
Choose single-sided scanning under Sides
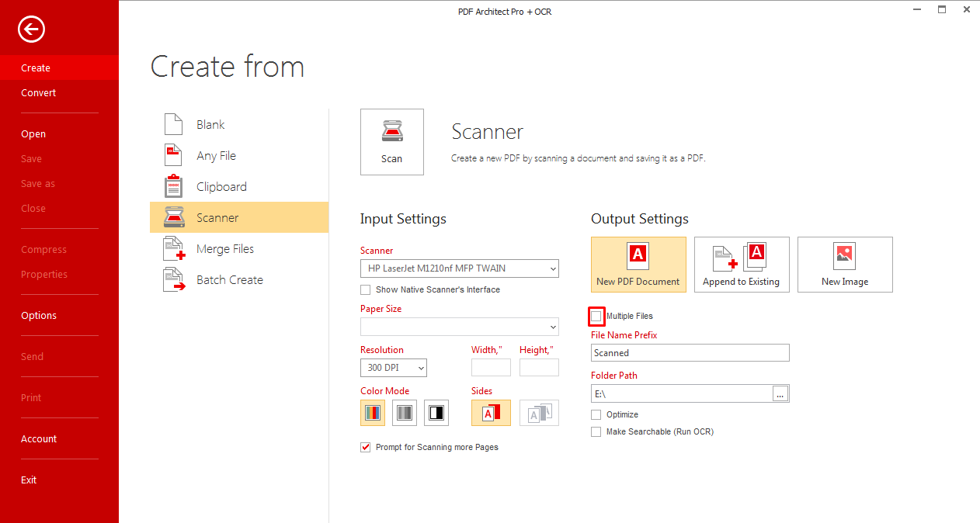491,413
